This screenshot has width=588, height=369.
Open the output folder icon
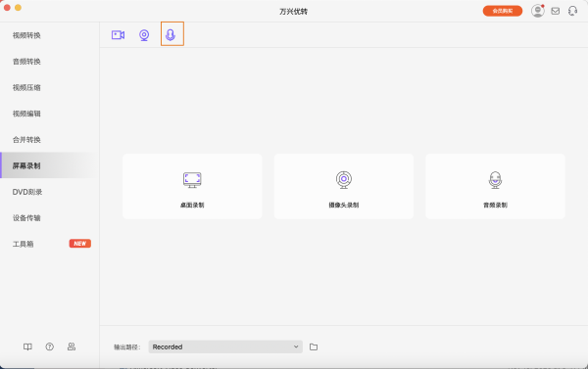[314, 346]
